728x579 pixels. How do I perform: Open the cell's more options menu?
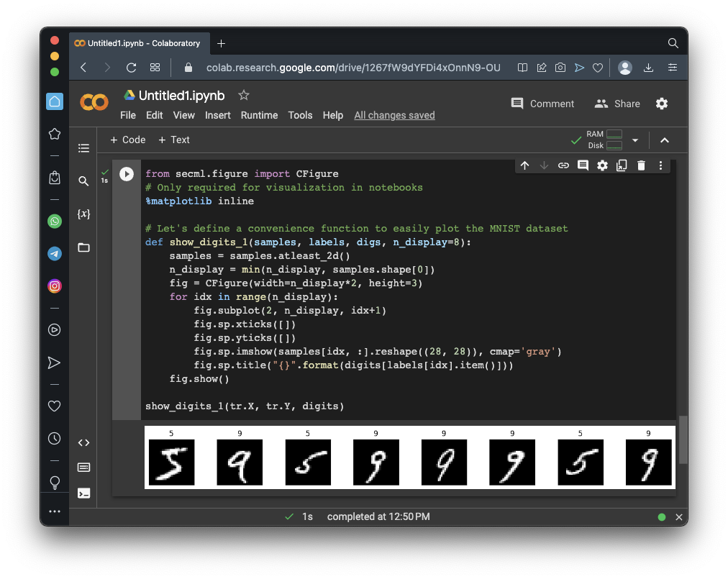click(x=660, y=165)
